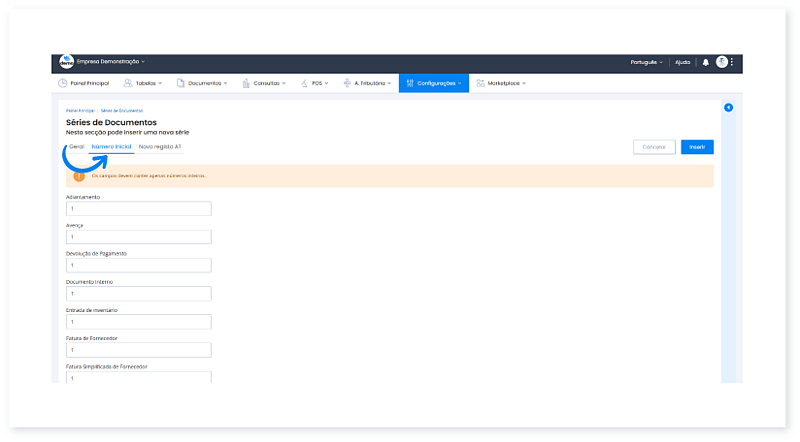The width and height of the screenshot is (800, 442).
Task: Click the user avatar icon
Action: point(721,62)
